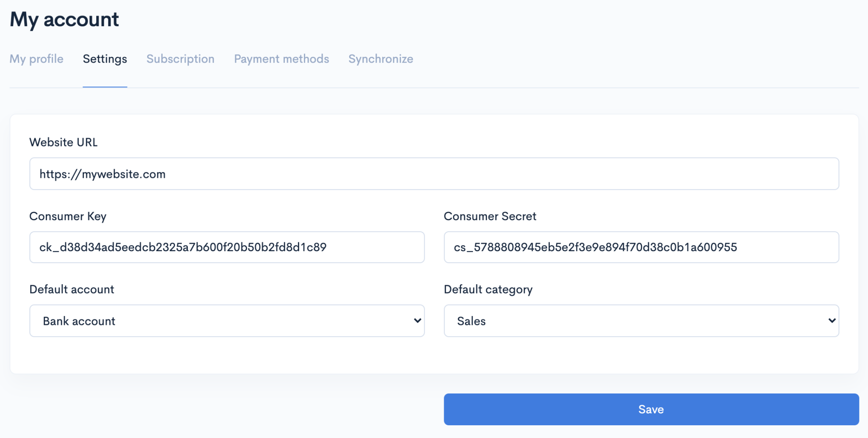Screen dimensions: 868x438
Task: Click into the Consumer Secret field
Action: [641, 247]
